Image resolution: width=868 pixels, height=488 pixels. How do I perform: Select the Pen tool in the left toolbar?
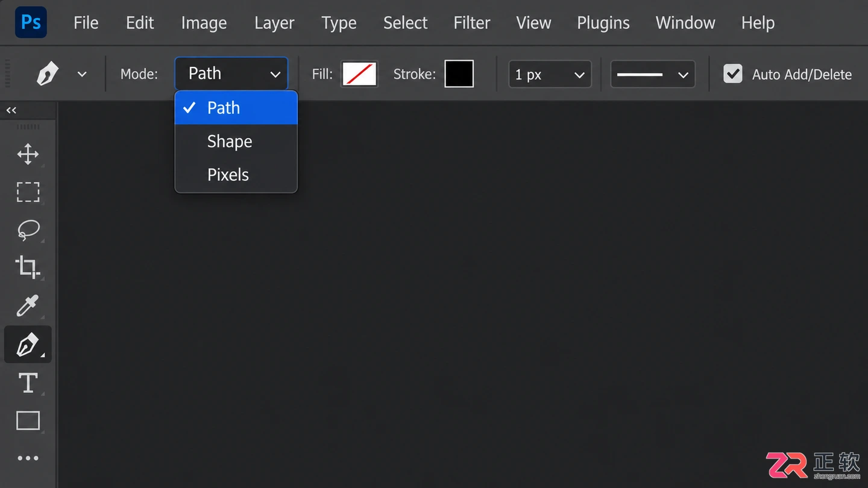pyautogui.click(x=28, y=345)
